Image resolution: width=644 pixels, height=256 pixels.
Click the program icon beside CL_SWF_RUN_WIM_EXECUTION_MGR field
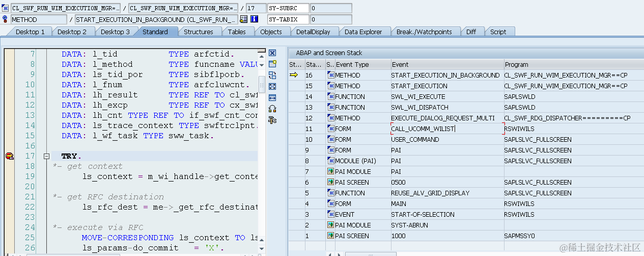[6, 8]
